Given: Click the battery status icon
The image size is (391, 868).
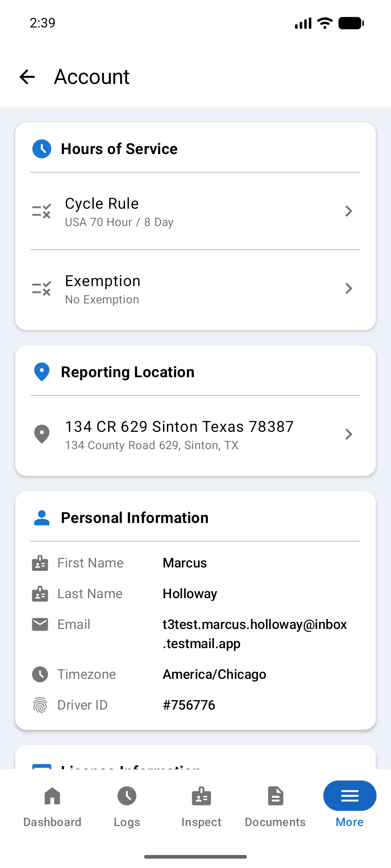Looking at the screenshot, I should [x=351, y=23].
